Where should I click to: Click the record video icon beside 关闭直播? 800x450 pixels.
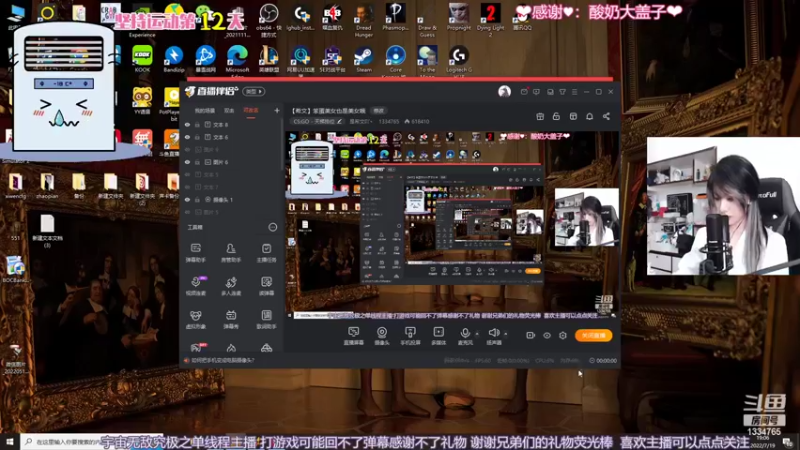(x=531, y=335)
